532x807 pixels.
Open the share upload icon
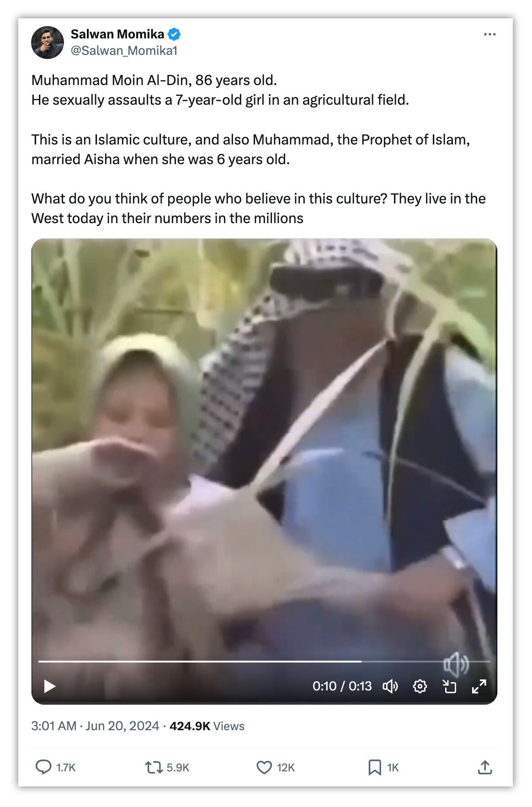485,767
